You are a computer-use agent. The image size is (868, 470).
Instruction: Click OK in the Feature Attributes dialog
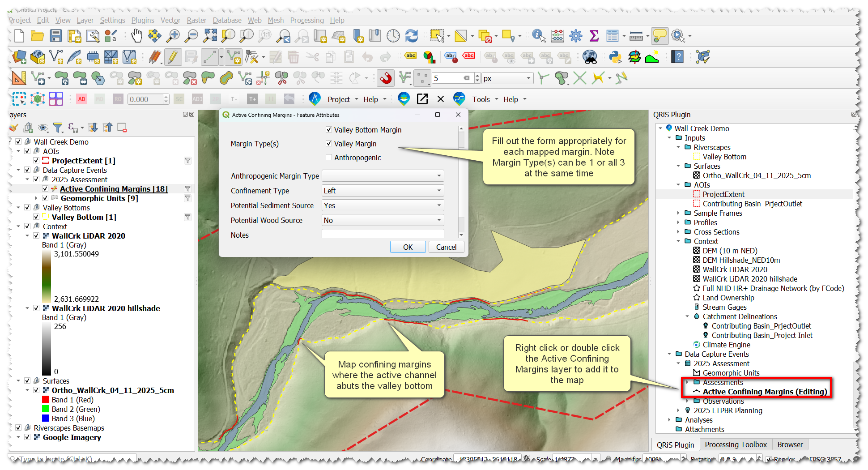pos(408,247)
